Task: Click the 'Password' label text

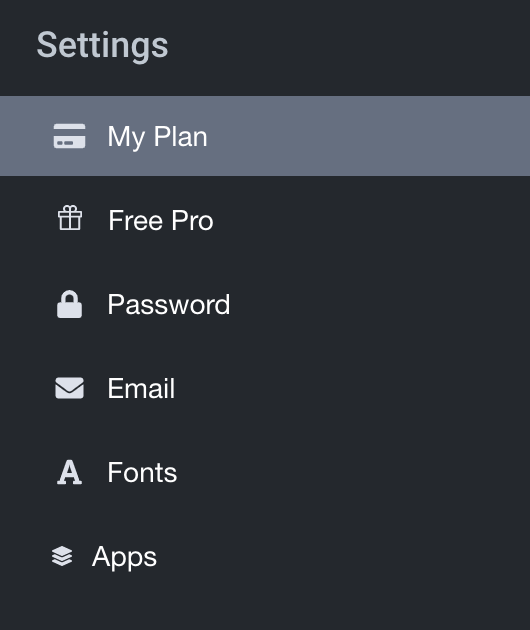Action: pyautogui.click(x=169, y=304)
